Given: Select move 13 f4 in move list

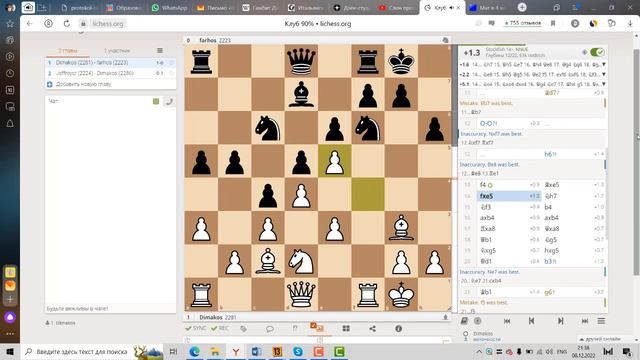Looking at the screenshot, I should pyautogui.click(x=509, y=185).
